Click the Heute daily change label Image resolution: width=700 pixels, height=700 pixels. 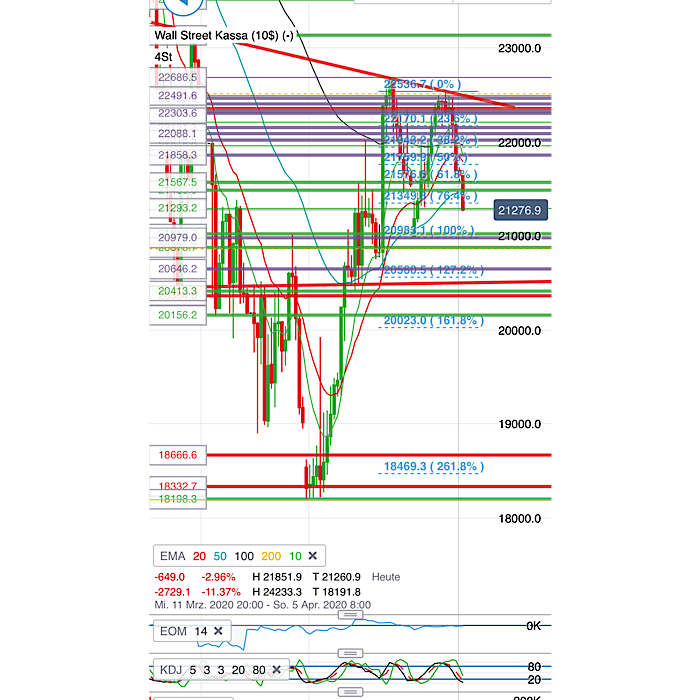[386, 577]
